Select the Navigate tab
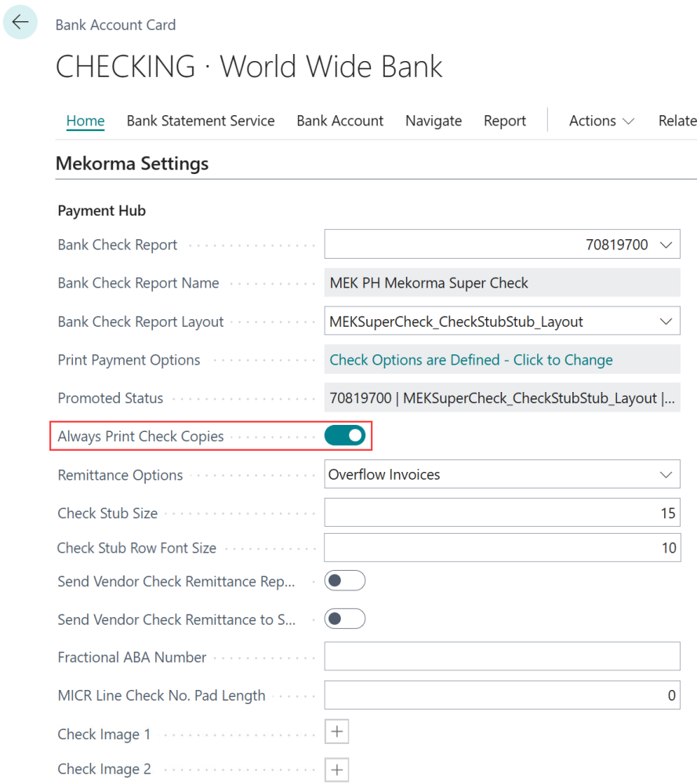Screen dimensions: 697x784 tap(434, 121)
